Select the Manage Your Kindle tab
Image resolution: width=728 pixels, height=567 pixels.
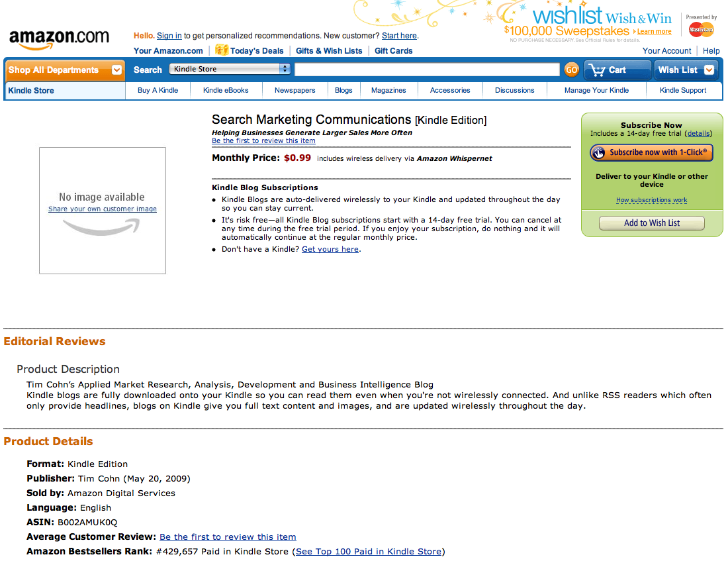point(596,90)
